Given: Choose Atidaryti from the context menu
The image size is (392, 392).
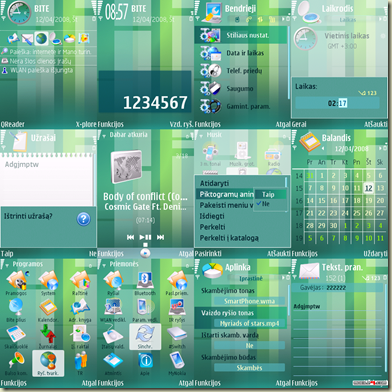Looking at the screenshot, I should [x=214, y=183].
